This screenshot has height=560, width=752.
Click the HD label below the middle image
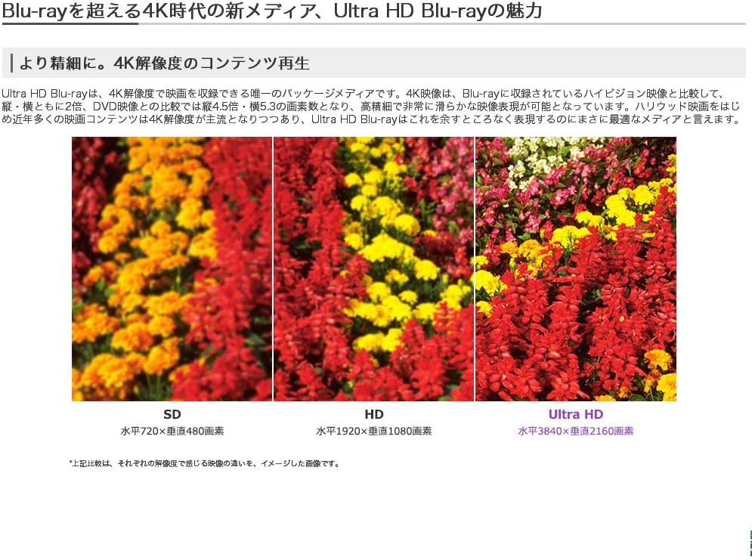pyautogui.click(x=374, y=414)
